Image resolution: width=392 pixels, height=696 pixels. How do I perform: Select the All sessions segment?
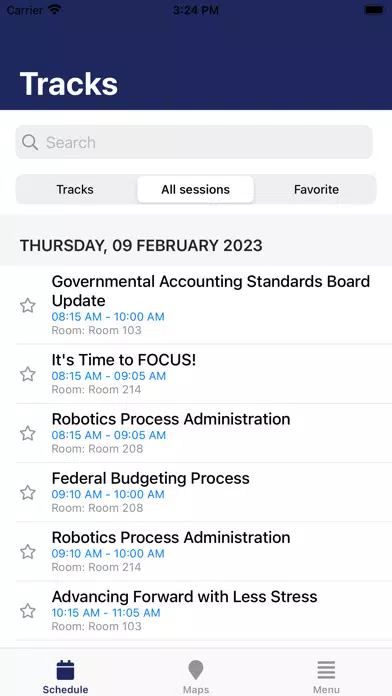[x=195, y=190]
